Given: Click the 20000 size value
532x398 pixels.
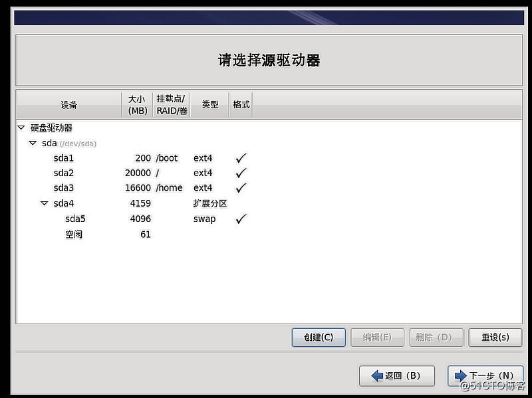Looking at the screenshot, I should pyautogui.click(x=138, y=173).
